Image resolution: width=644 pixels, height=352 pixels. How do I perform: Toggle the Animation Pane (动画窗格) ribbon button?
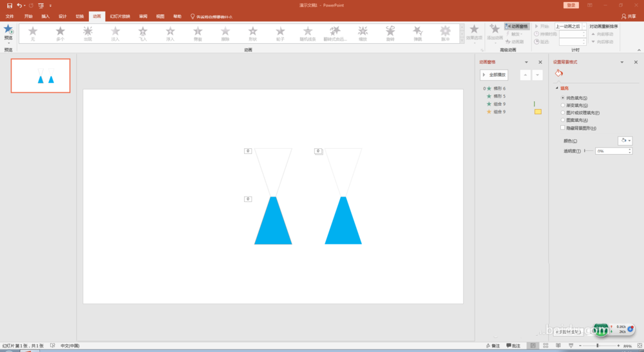(x=516, y=26)
